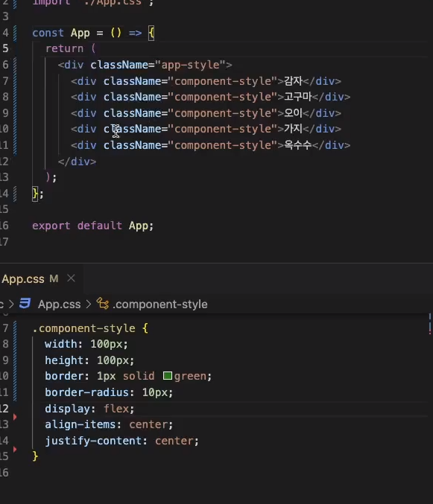Click the .component-style symbol icon in breadcrumb

pos(103,304)
